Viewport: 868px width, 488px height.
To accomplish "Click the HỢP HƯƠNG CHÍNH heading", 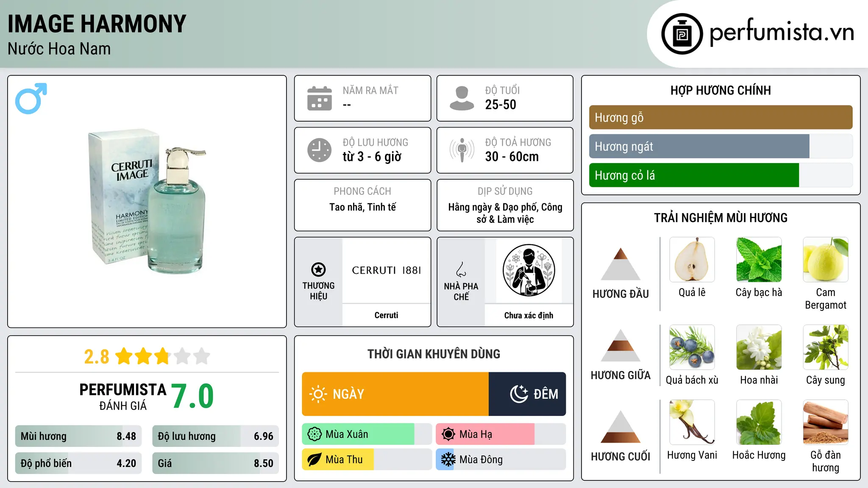I will click(721, 90).
